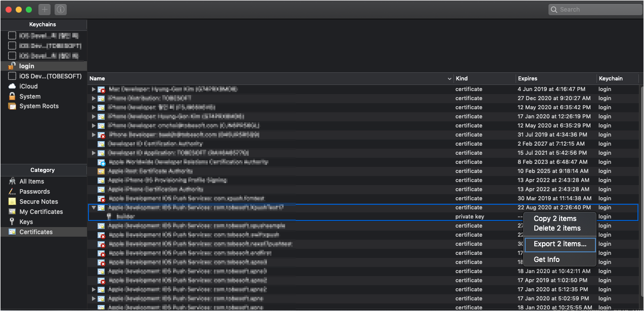Open the info button in the toolbar
This screenshot has height=311, width=644.
[x=60, y=9]
